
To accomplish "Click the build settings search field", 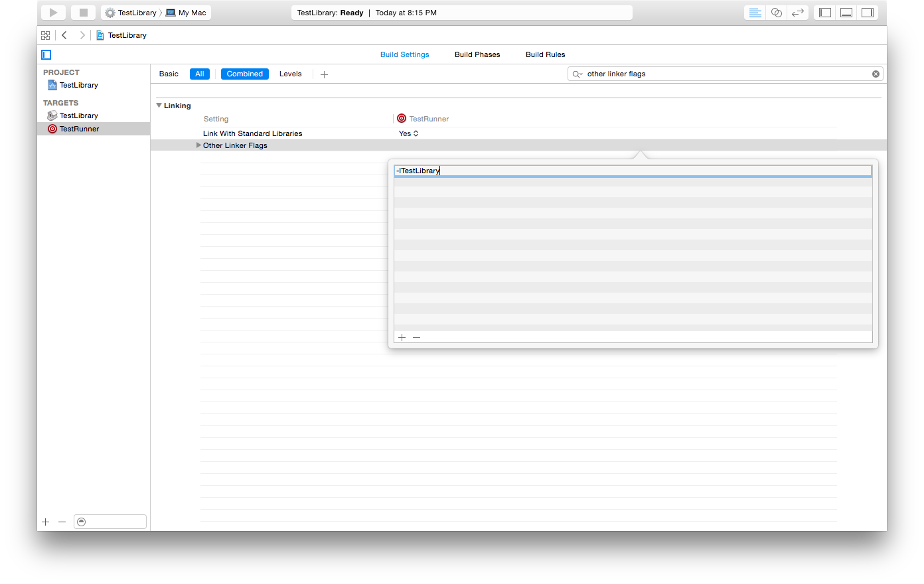I will point(726,74).
